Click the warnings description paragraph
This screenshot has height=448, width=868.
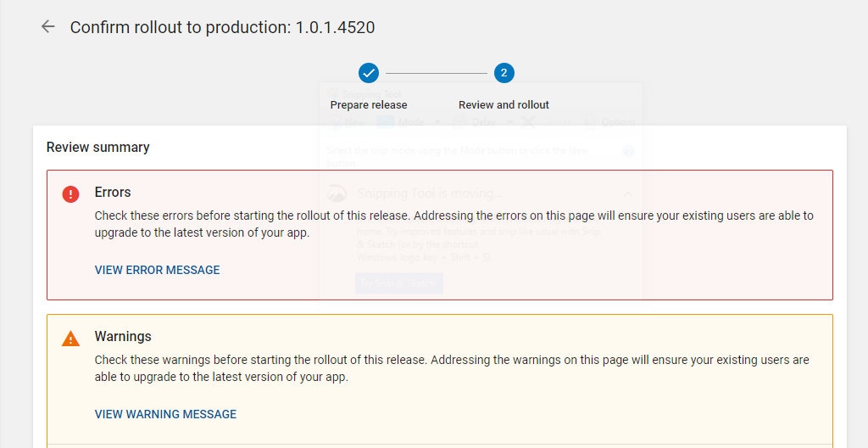[452, 368]
